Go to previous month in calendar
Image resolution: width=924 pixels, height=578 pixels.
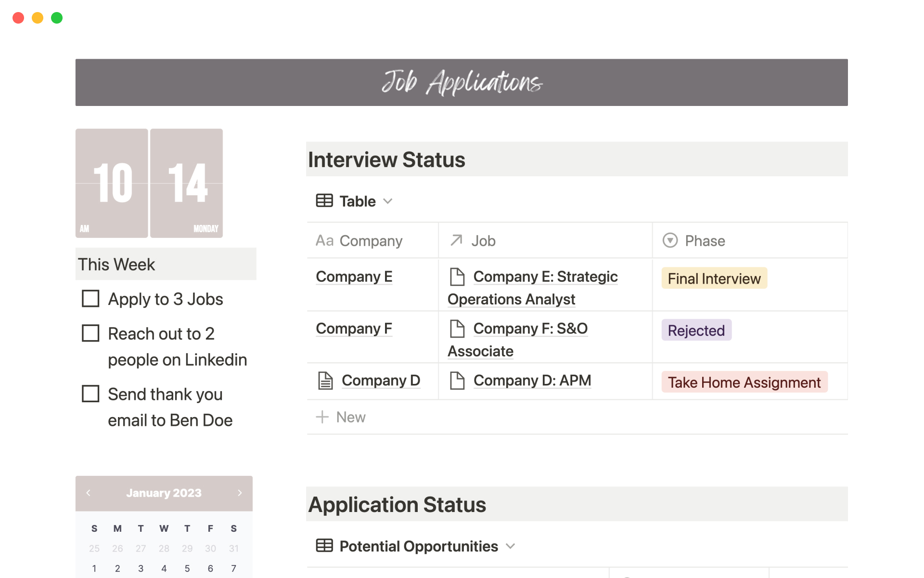coord(88,493)
